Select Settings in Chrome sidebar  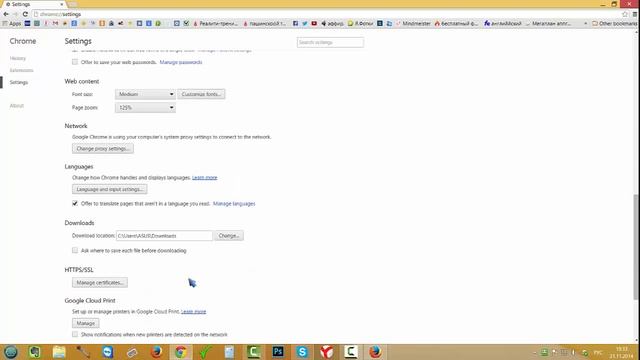(x=19, y=82)
